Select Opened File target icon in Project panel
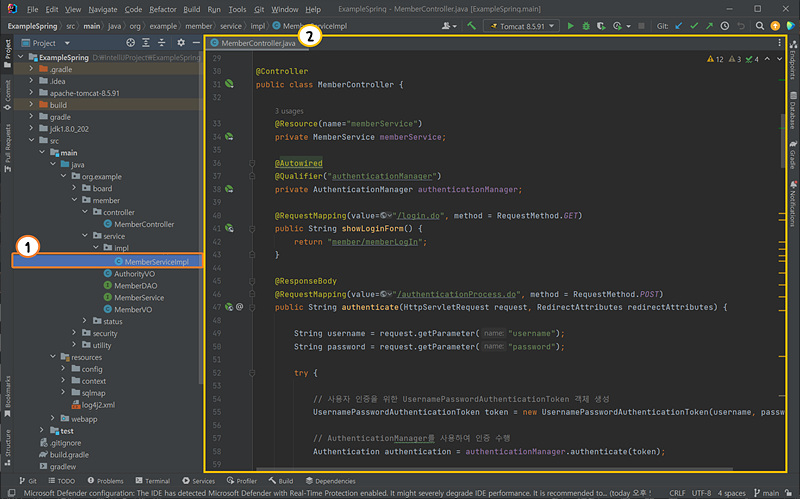This screenshot has height=499, width=800. tap(131, 43)
